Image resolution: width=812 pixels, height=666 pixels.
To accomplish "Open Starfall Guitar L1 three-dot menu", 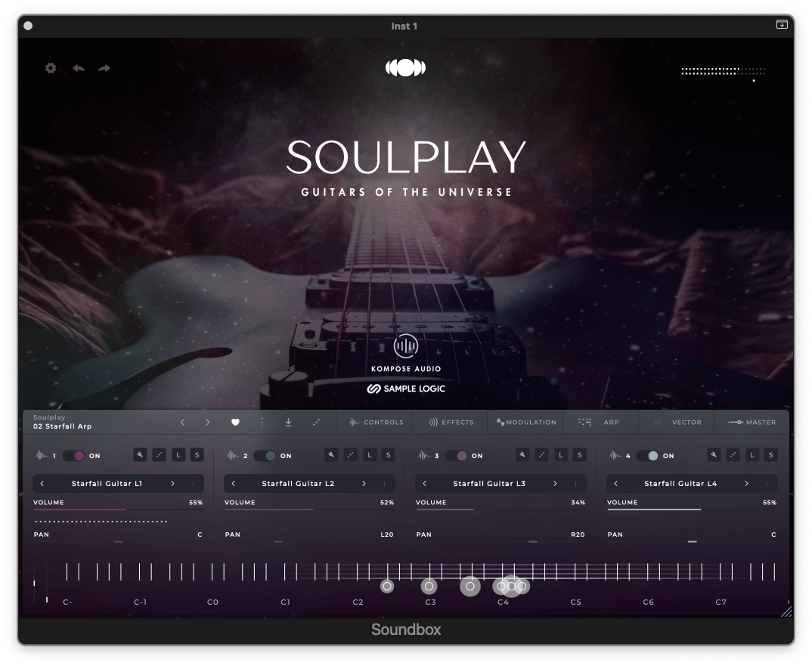I will point(193,483).
